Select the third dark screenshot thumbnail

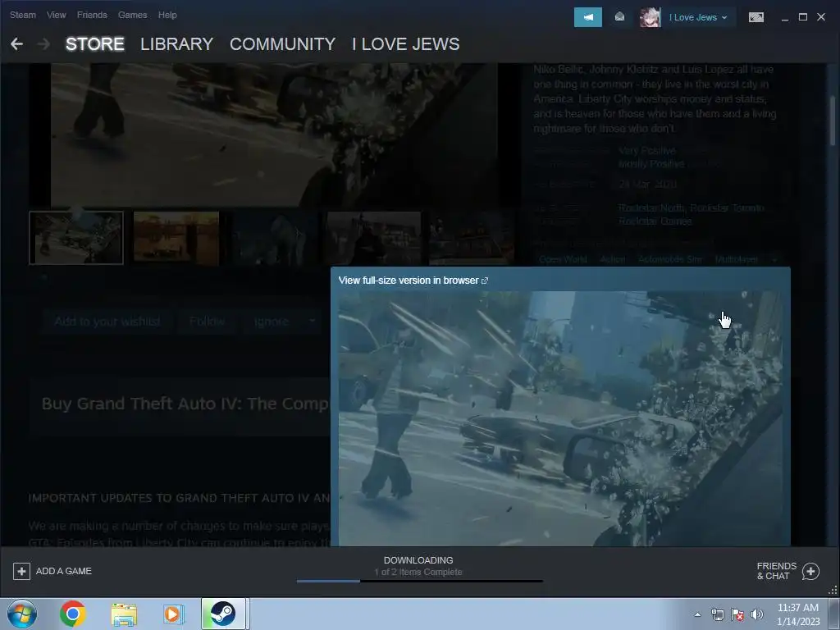click(x=275, y=238)
